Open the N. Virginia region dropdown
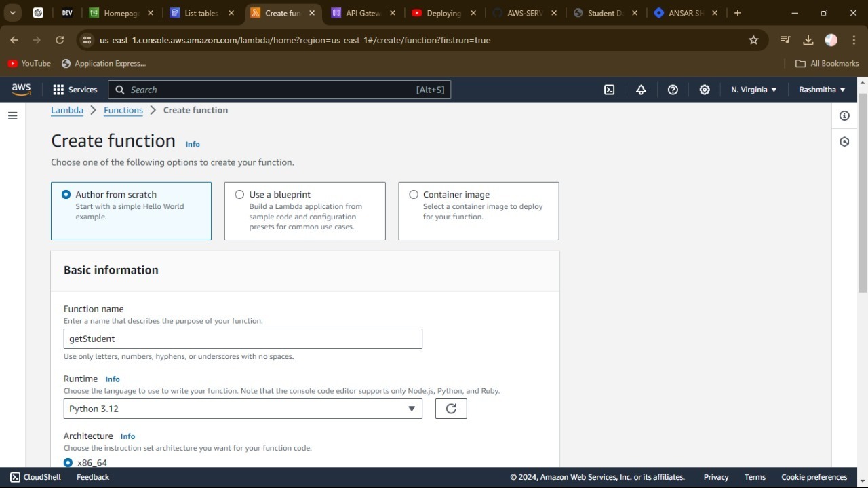This screenshot has width=868, height=488. click(x=753, y=90)
